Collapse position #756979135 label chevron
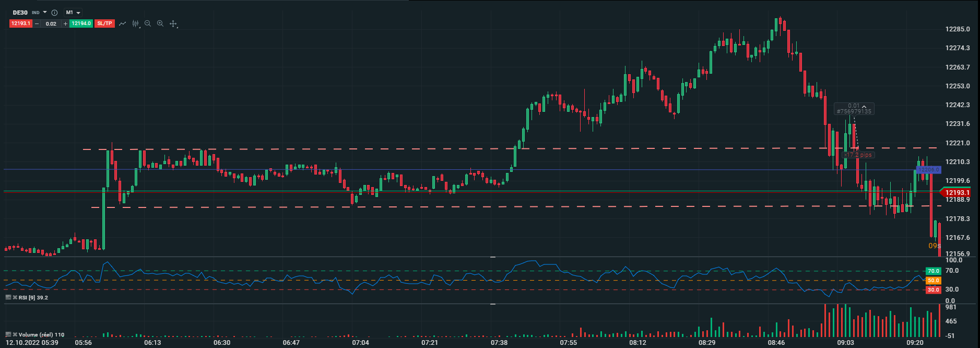 click(x=864, y=106)
